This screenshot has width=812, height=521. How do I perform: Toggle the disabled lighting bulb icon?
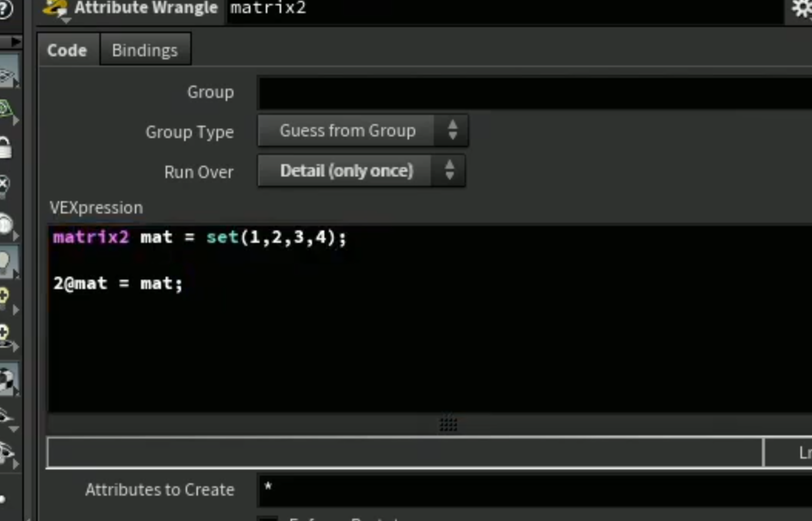point(5,186)
